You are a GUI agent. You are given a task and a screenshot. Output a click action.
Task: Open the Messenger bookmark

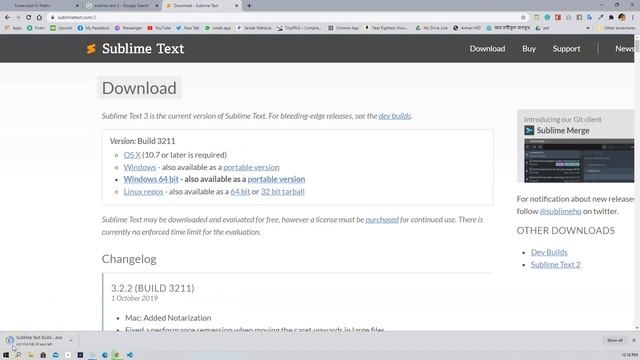128,28
